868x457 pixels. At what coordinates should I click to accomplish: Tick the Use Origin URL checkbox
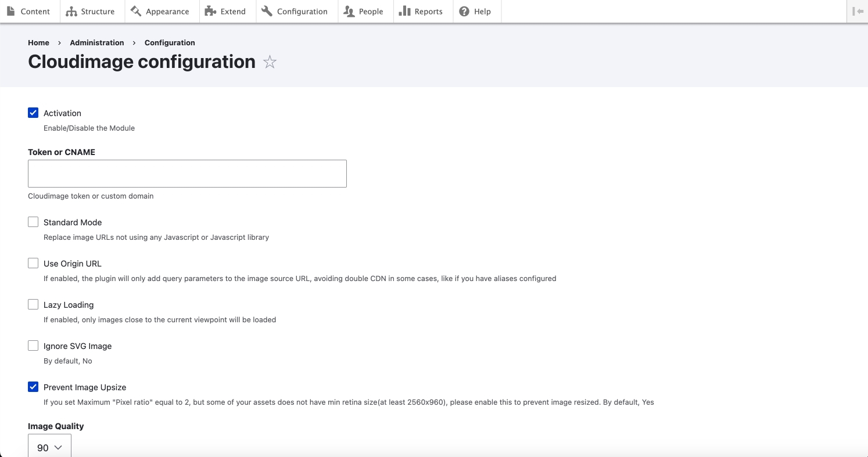coord(33,263)
